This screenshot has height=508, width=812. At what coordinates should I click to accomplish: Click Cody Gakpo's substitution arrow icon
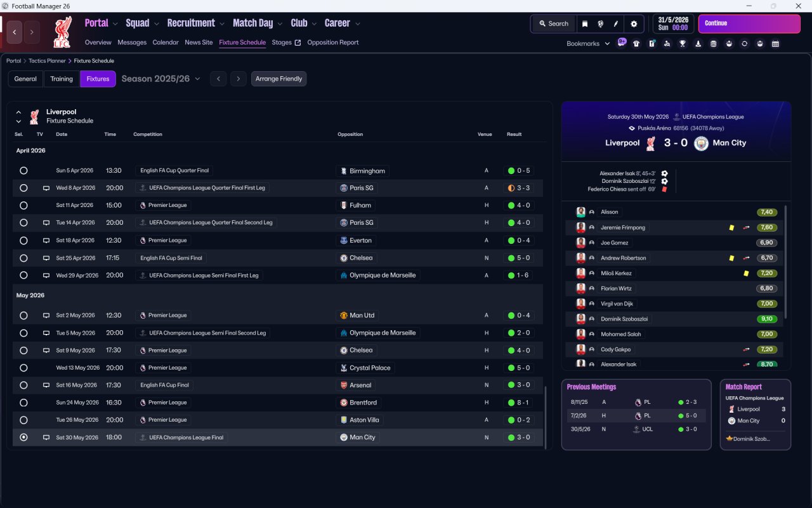747,349
